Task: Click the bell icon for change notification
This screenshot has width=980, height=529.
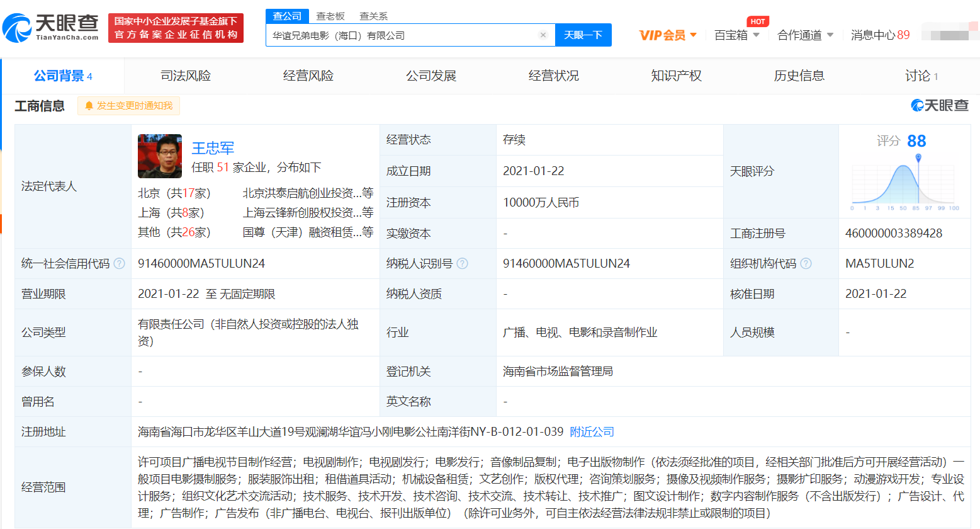Action: point(89,106)
